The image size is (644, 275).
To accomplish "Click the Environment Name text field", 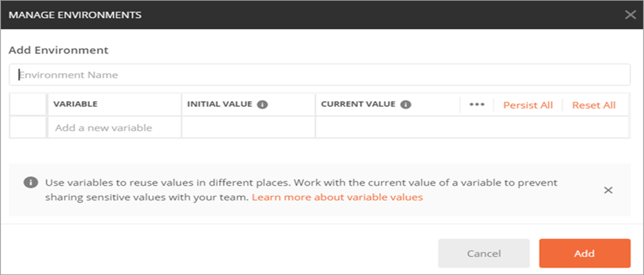I will coord(319,75).
